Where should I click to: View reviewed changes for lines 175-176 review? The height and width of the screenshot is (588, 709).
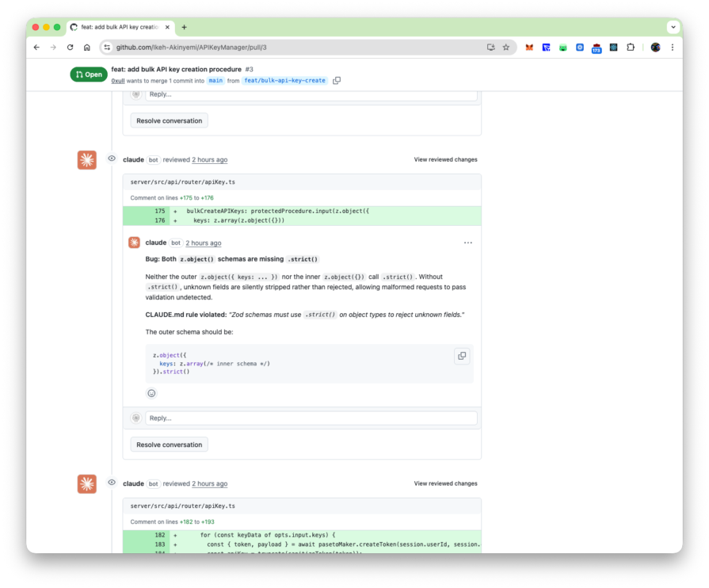point(445,159)
